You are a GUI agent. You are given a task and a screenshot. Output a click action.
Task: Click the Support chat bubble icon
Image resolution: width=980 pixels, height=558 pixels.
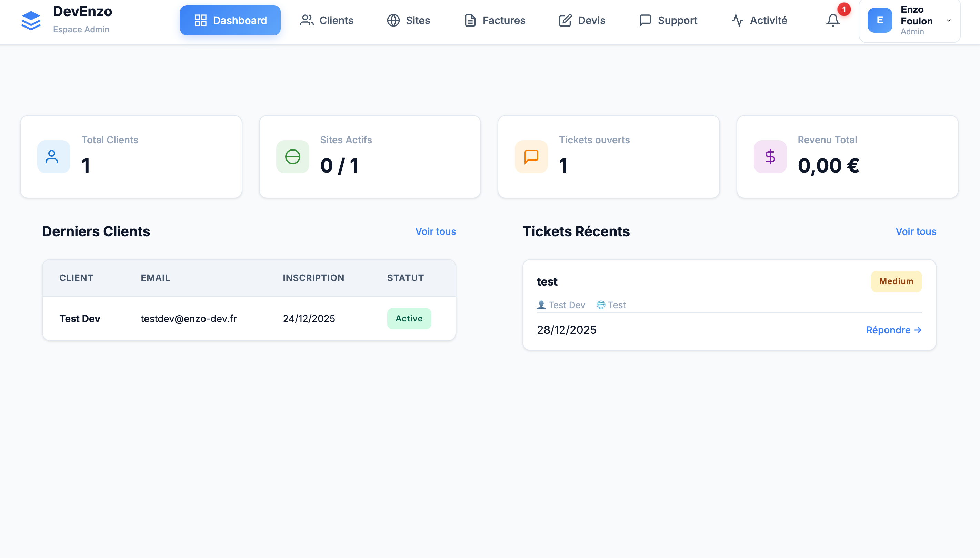coord(645,20)
